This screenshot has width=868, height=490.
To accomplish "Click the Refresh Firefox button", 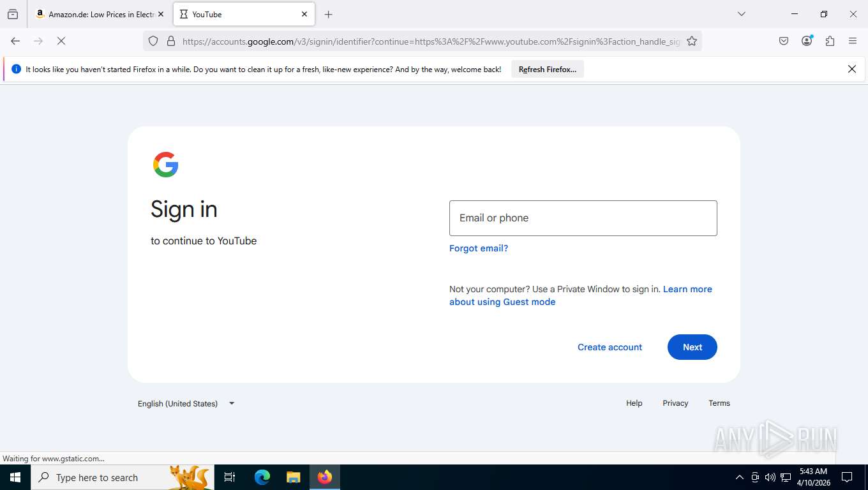I will [548, 70].
